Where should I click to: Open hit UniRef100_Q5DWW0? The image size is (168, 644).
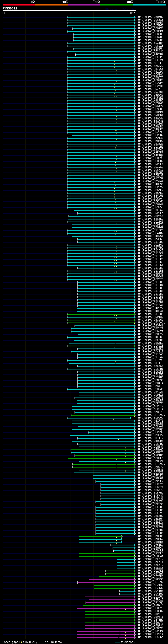coord(151,17)
